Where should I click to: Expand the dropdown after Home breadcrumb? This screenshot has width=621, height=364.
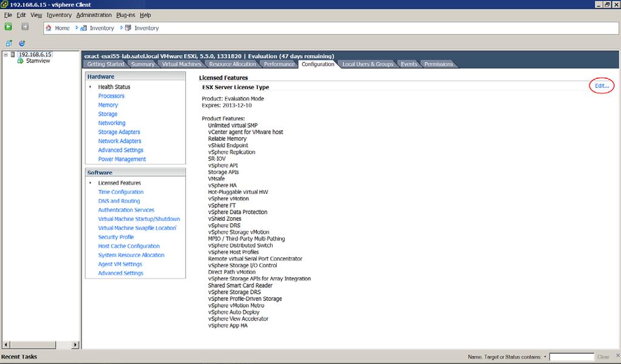coord(76,28)
